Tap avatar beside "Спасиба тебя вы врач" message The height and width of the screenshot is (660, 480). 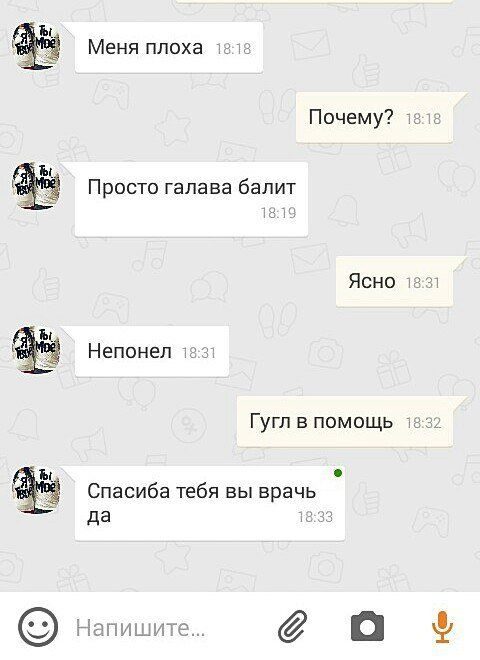coord(36,490)
